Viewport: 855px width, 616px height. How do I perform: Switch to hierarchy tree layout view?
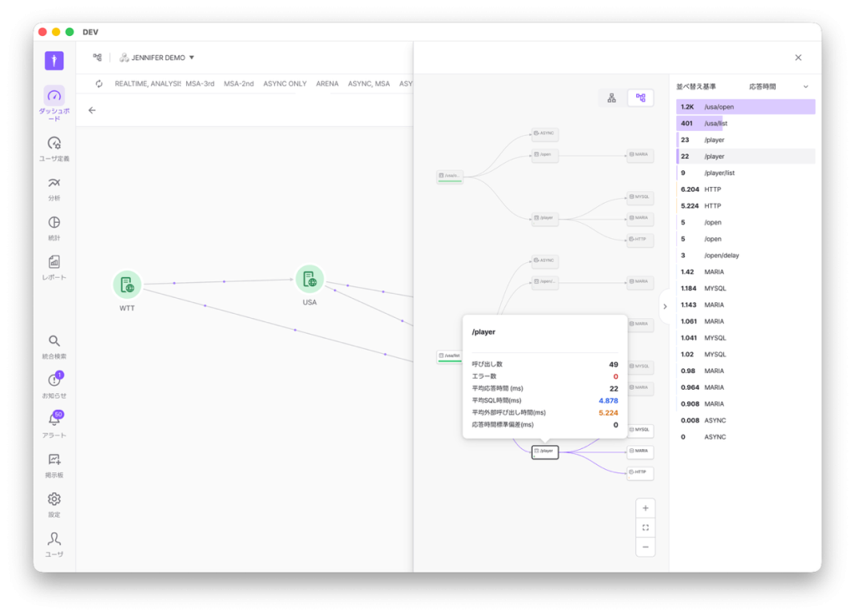tap(612, 98)
